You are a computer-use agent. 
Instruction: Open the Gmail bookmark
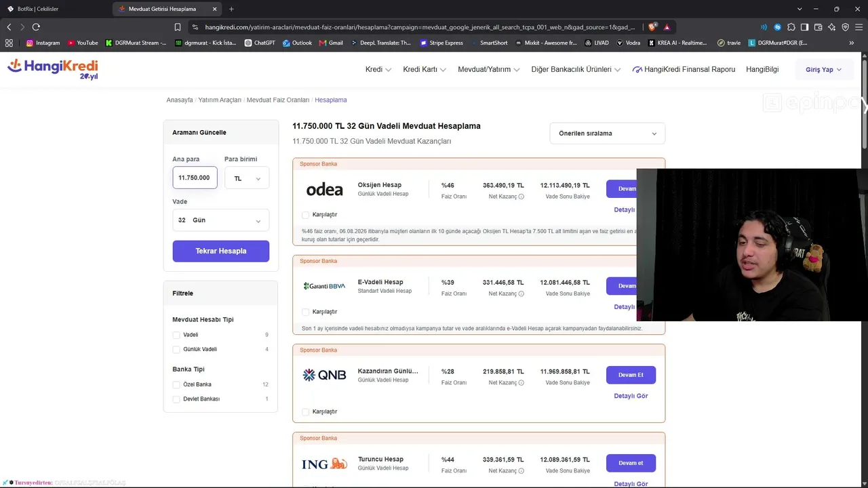point(331,43)
